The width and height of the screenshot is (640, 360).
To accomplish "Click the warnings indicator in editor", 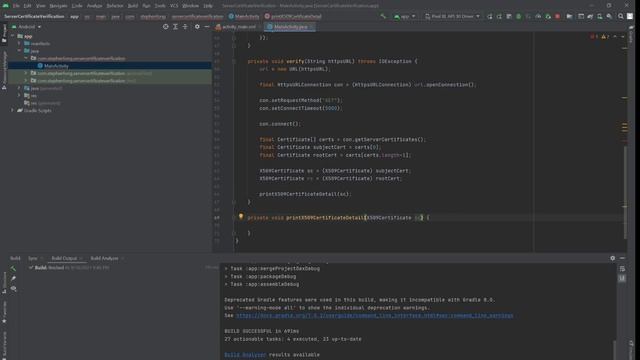I will [605, 37].
